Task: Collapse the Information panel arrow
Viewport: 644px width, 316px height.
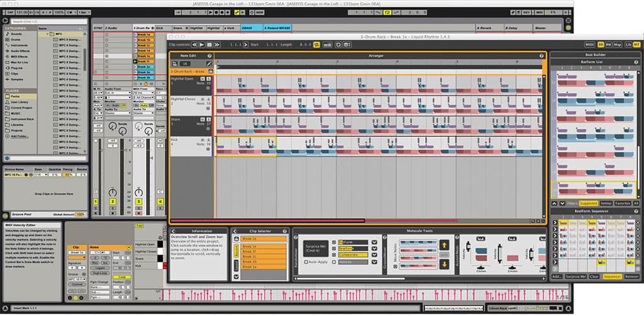Action: (174, 231)
